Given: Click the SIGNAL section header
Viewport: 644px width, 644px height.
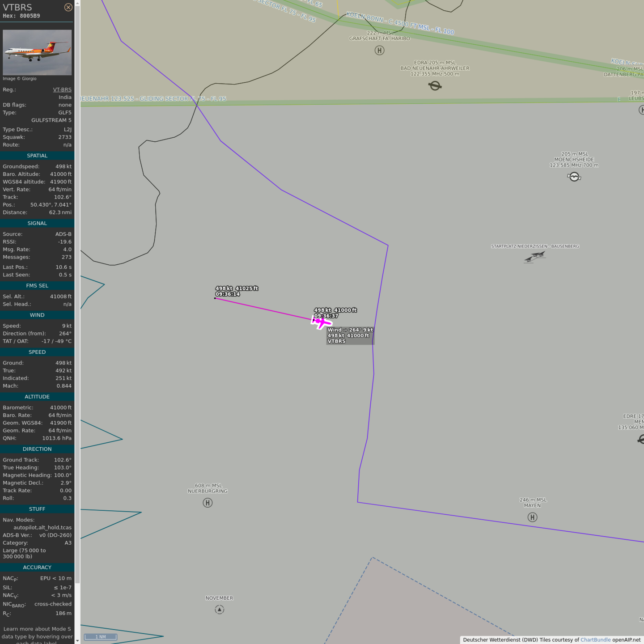Looking at the screenshot, I should [37, 223].
